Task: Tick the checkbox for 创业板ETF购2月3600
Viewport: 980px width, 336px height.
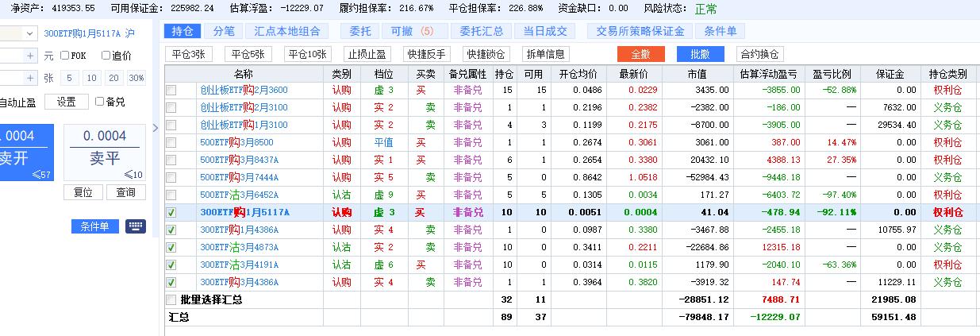Action: [x=171, y=91]
